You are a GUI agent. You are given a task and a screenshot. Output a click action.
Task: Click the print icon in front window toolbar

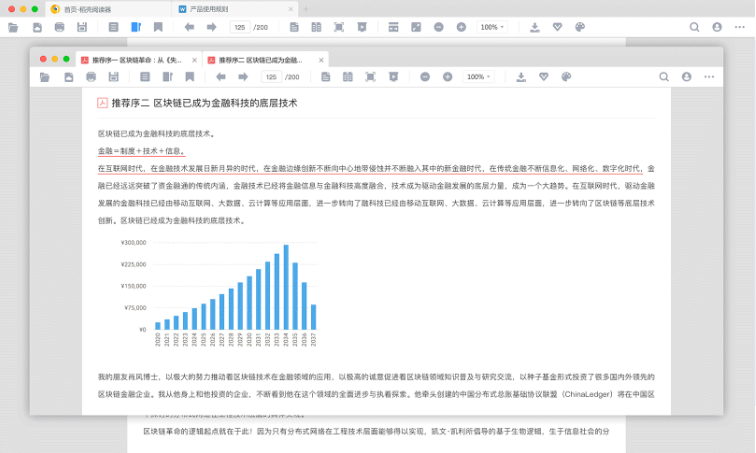[x=91, y=77]
